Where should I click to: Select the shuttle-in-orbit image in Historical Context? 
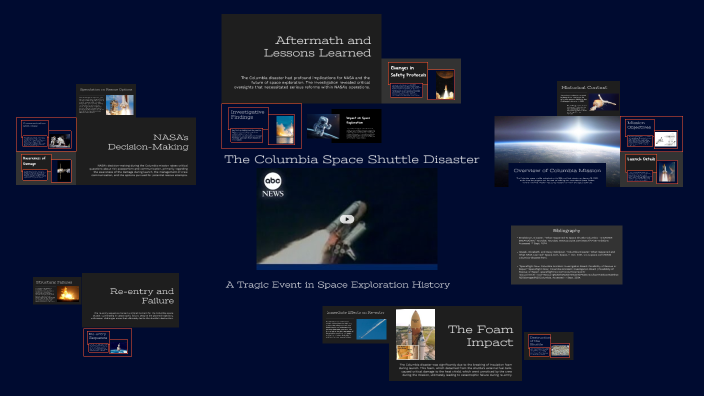pos(603,102)
